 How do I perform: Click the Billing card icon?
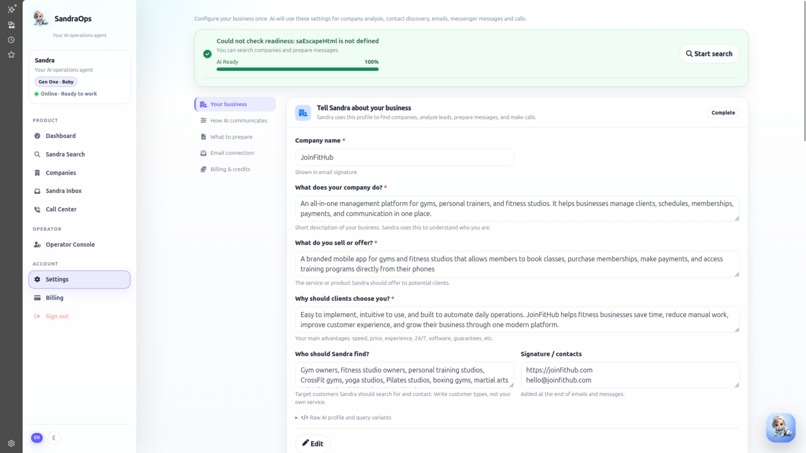37,298
